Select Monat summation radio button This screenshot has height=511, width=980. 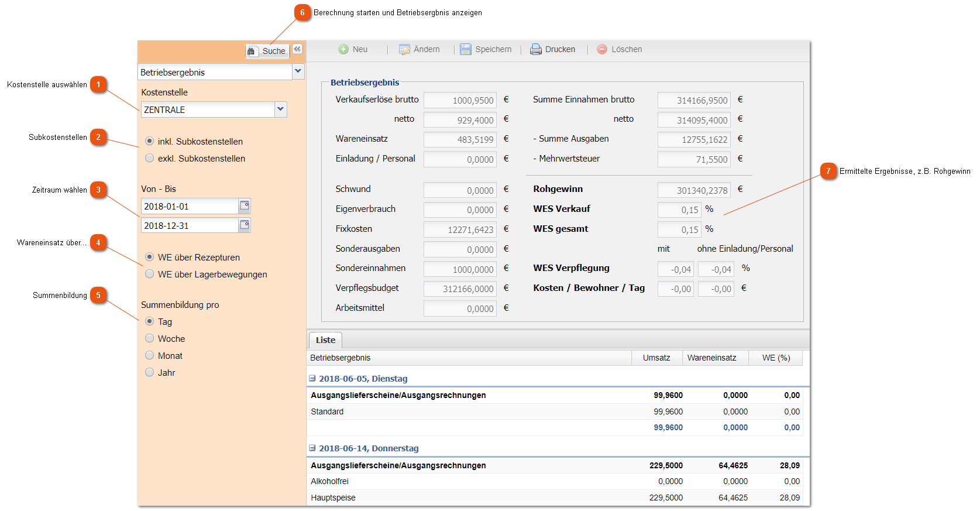pos(150,355)
